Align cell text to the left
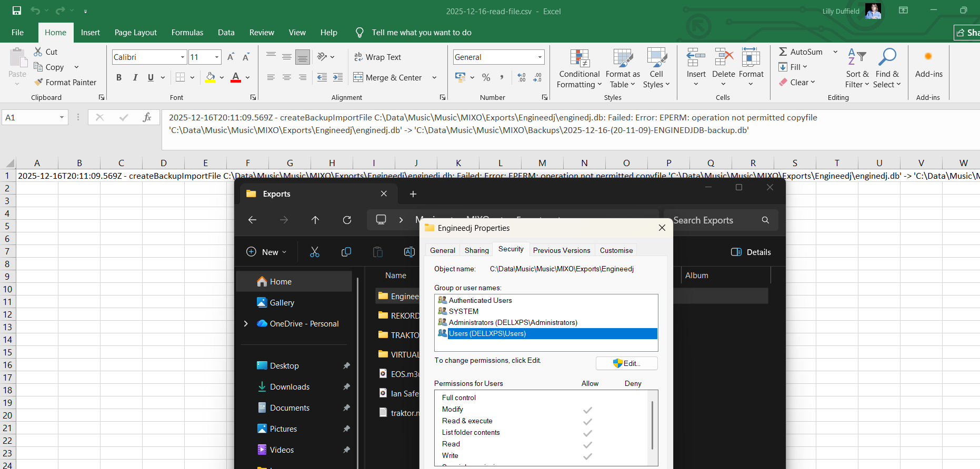The width and height of the screenshot is (980, 469). [x=271, y=77]
